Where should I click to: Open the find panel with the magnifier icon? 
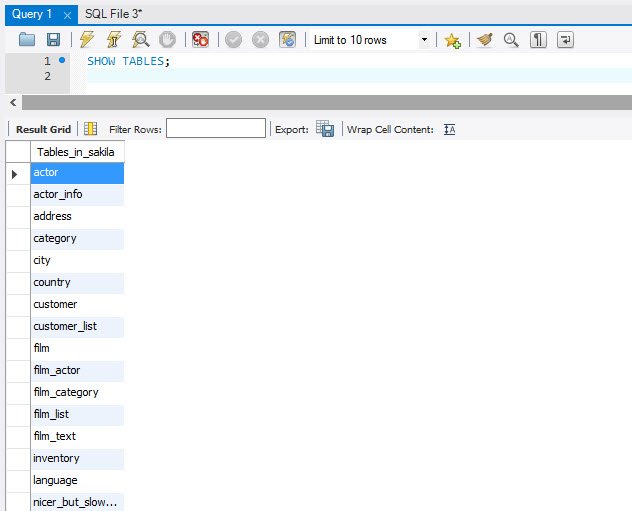[x=511, y=39]
